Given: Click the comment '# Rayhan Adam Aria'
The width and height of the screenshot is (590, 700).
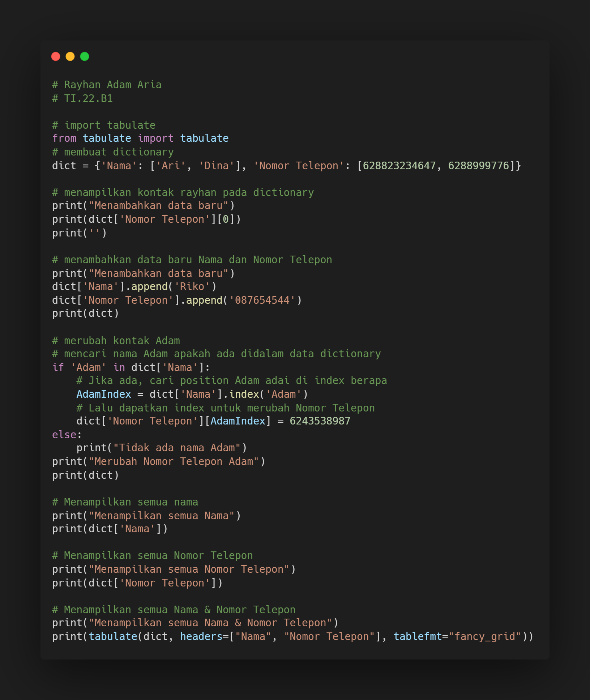Looking at the screenshot, I should pos(107,84).
